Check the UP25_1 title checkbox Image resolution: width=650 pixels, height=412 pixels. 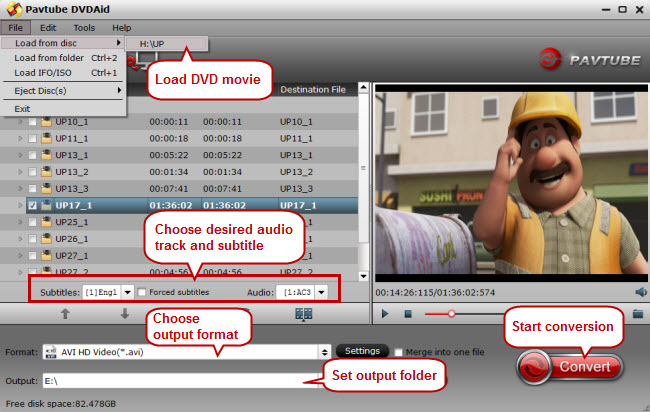(x=32, y=222)
